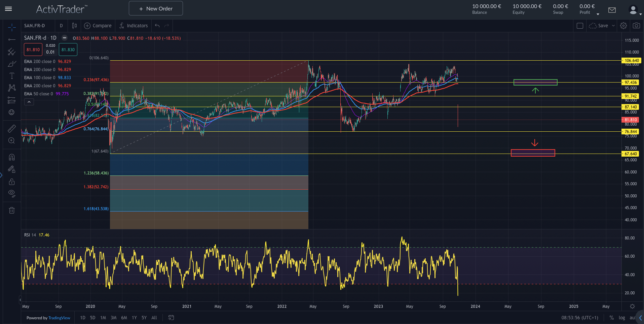Toggle lock all drawing tools
The image size is (644, 324).
coord(12,182)
